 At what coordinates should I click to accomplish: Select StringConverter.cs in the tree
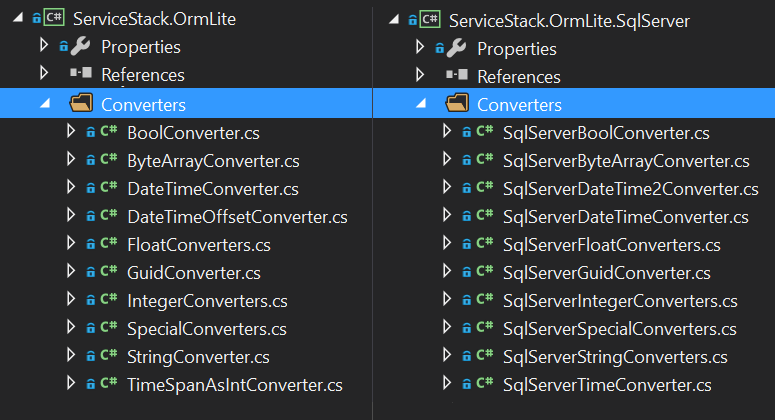click(x=198, y=357)
